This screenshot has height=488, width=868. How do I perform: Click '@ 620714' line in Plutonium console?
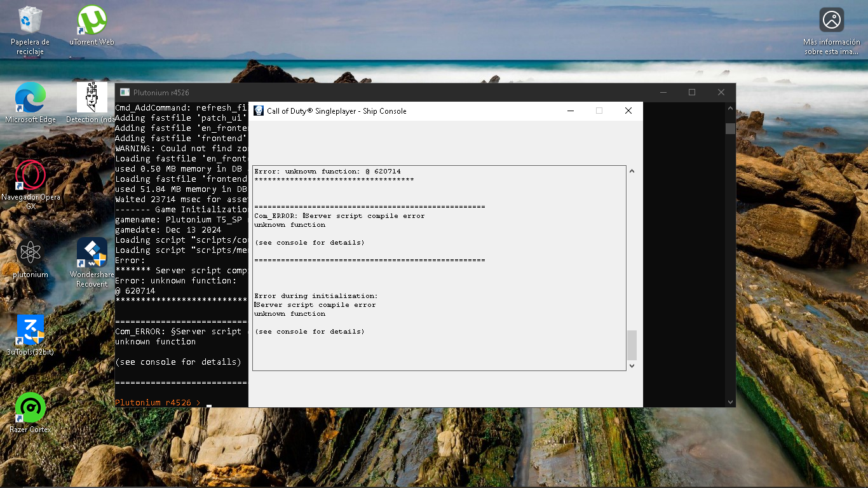coord(135,291)
